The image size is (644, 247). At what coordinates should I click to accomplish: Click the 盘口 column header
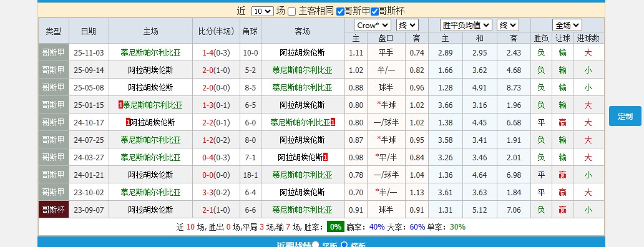pos(386,38)
